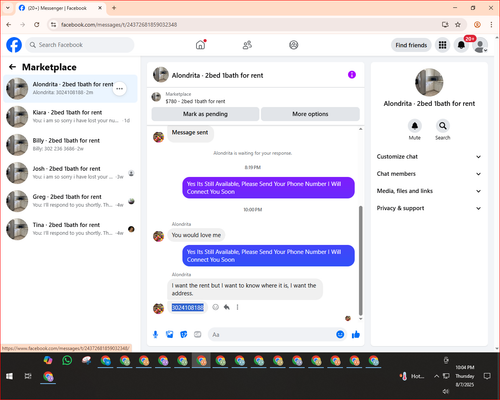Select the 3024108188 phone number message
Image resolution: width=500 pixels, height=400 pixels.
pyautogui.click(x=188, y=307)
